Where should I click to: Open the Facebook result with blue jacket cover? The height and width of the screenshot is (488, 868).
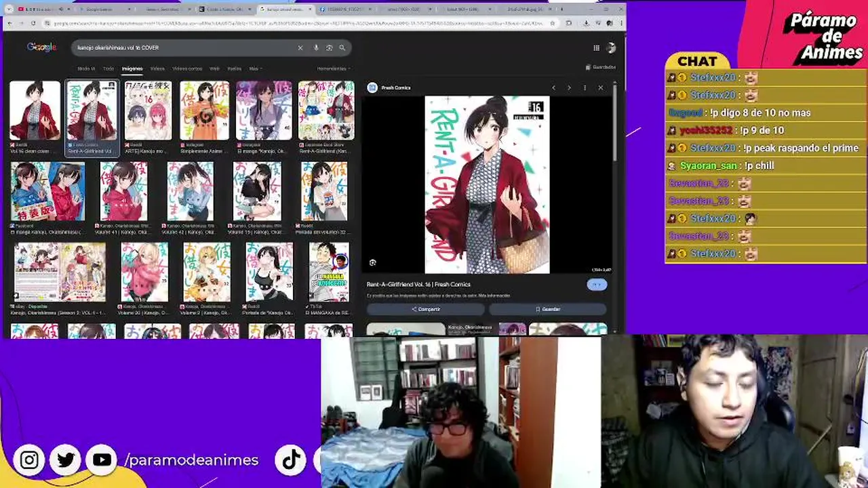[x=47, y=191]
